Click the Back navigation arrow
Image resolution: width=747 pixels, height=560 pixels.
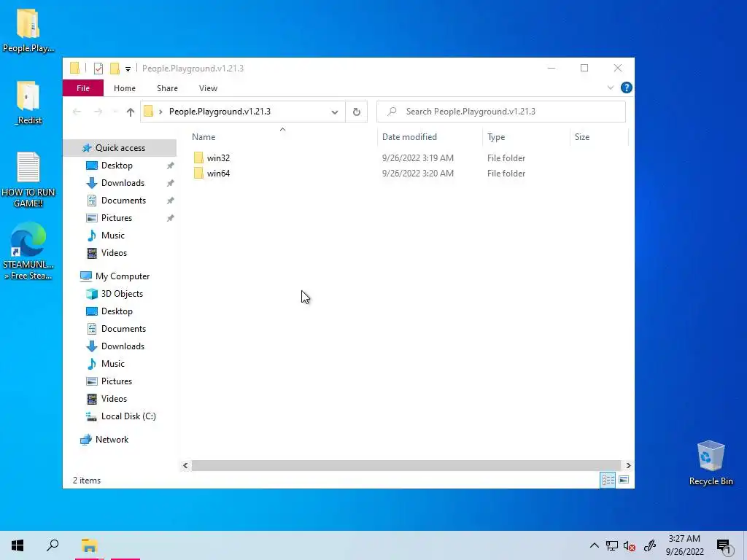coord(77,112)
